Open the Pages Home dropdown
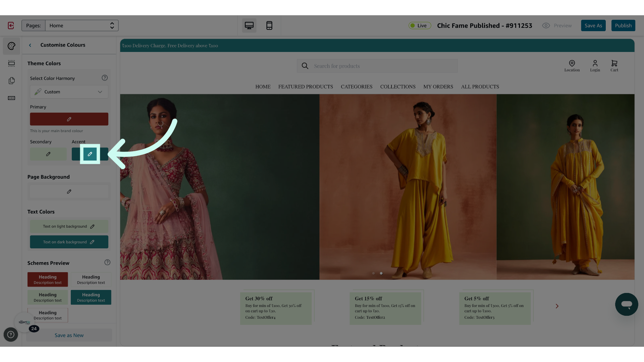The image size is (644, 362). point(82,25)
